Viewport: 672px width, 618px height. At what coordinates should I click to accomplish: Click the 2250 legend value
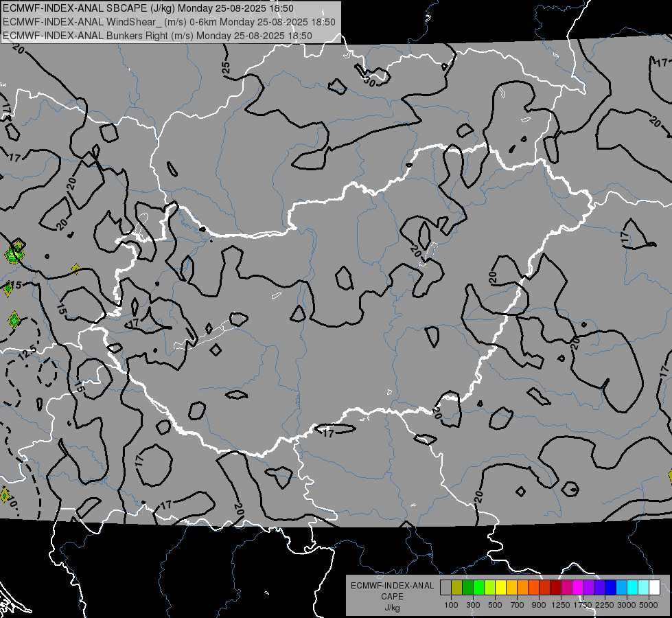(x=605, y=605)
